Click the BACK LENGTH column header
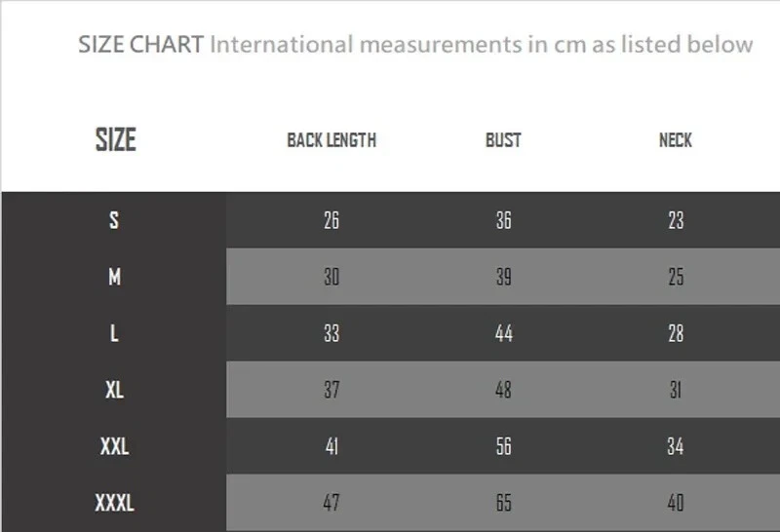780x532 pixels. coord(331,140)
